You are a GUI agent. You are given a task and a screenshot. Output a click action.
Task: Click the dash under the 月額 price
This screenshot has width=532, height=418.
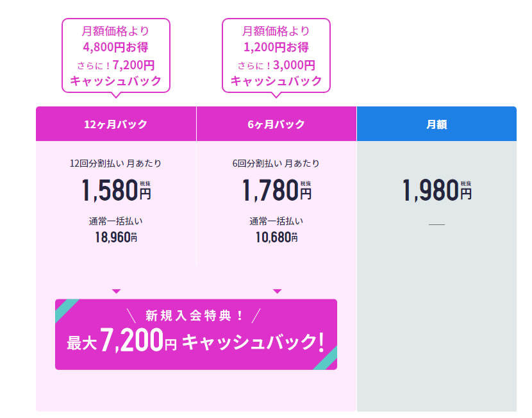tap(436, 224)
